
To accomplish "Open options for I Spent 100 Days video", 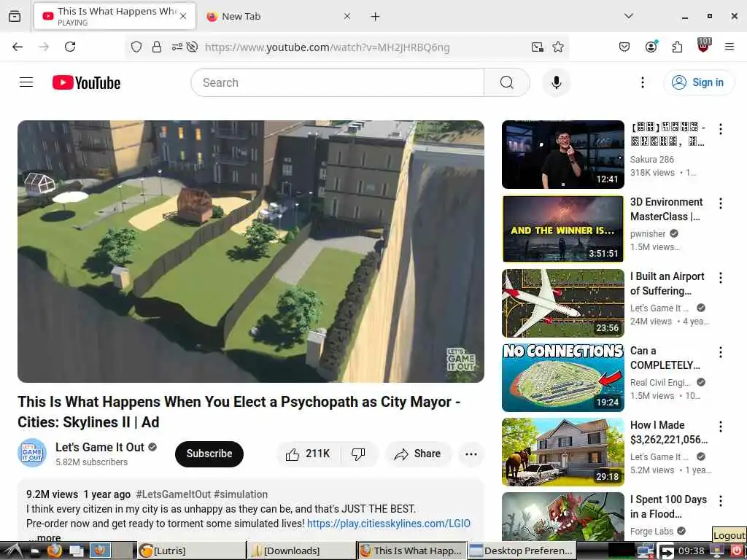I will (720, 500).
